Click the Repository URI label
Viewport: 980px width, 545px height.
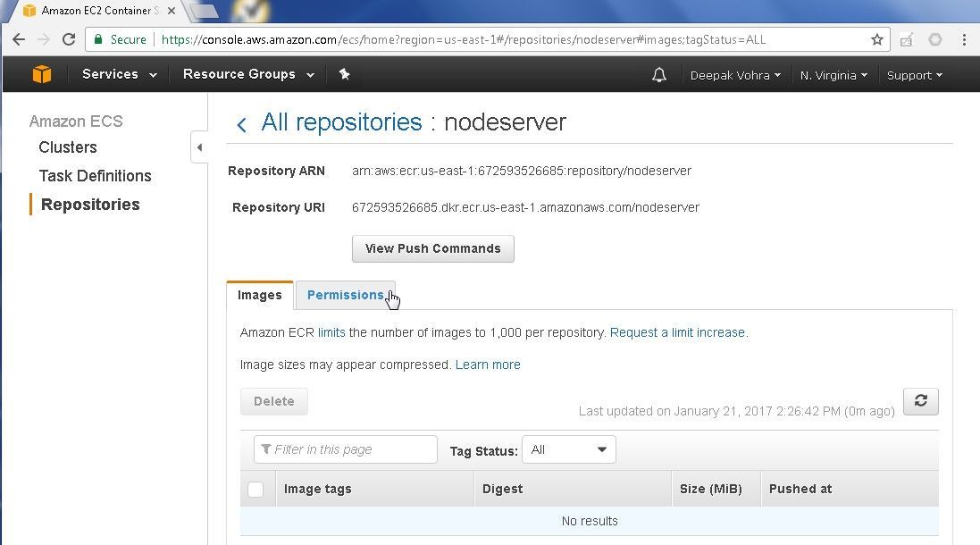279,207
